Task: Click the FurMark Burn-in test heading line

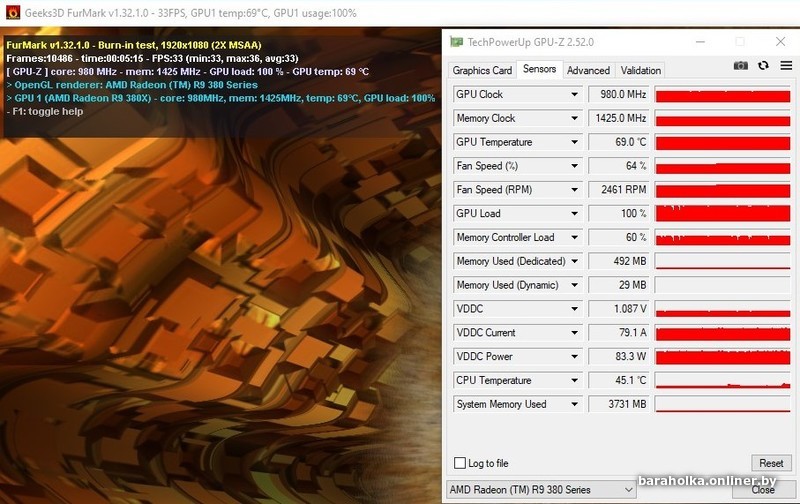Action: pos(134,45)
